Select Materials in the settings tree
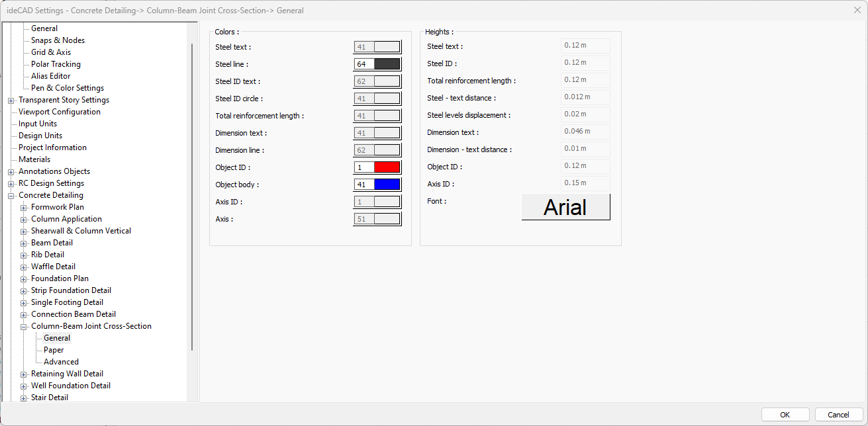868x426 pixels. pos(34,159)
